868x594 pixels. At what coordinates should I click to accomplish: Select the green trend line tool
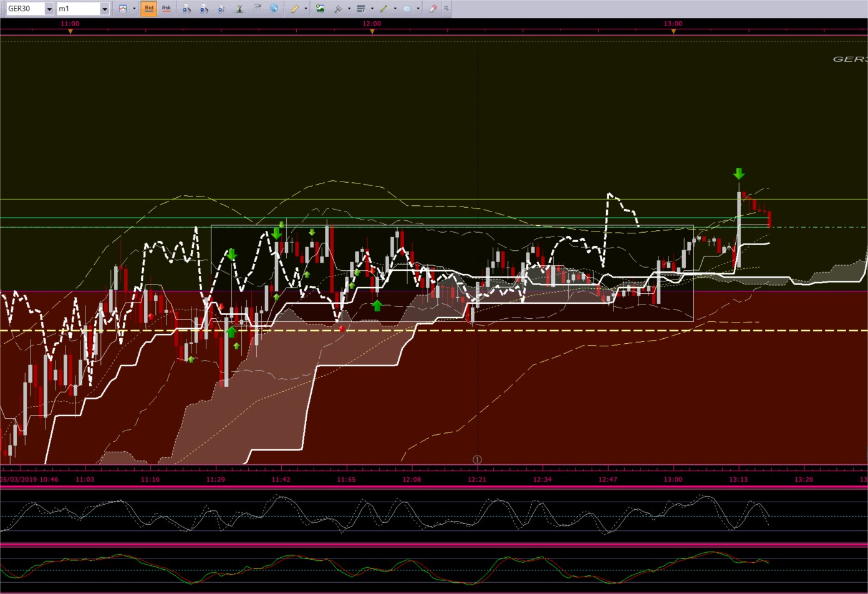[x=383, y=9]
